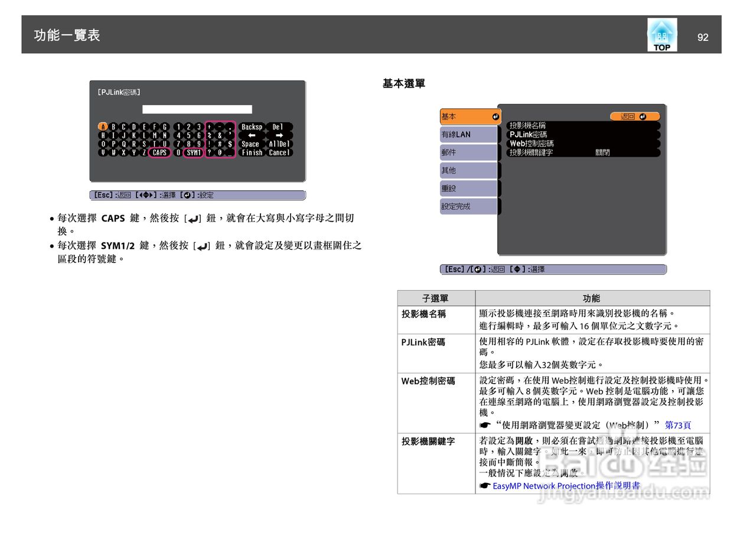
Task: Click the Finish key
Action: [252, 153]
